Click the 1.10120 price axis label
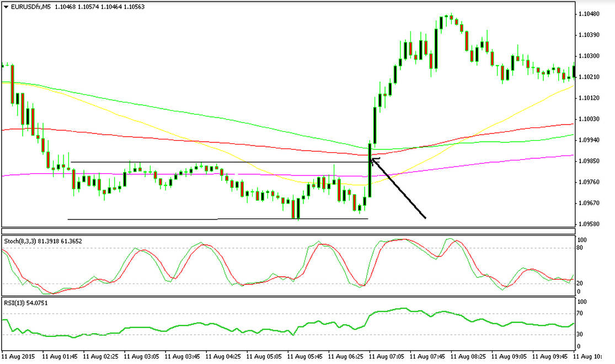615x364 pixels. pyautogui.click(x=589, y=98)
